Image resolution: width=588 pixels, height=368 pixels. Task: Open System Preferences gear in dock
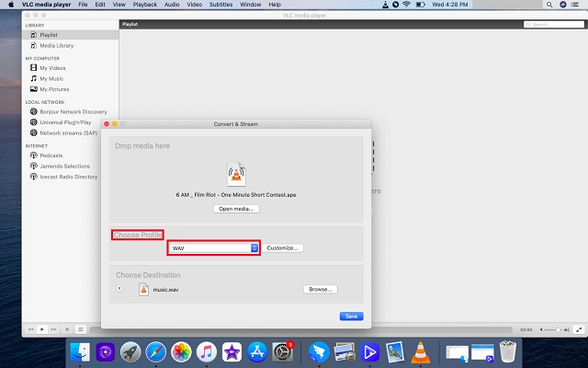pyautogui.click(x=282, y=352)
